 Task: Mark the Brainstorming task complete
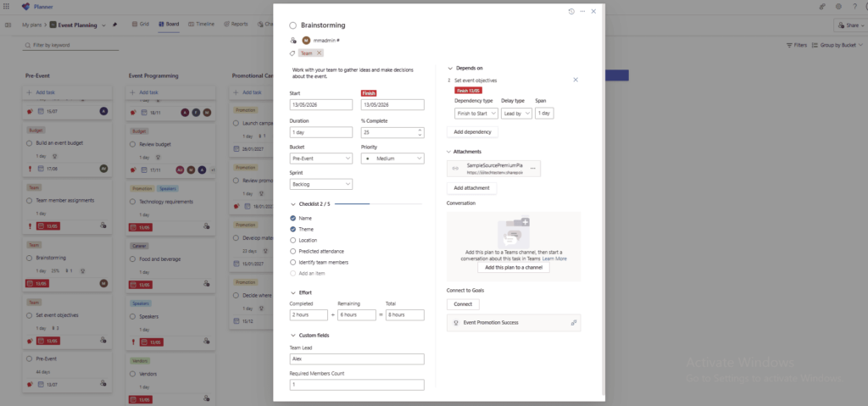[292, 25]
